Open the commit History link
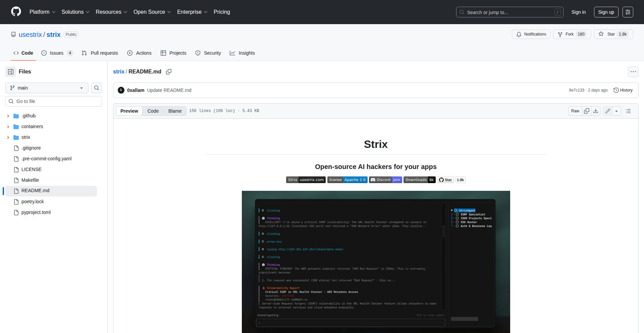This screenshot has width=644, height=333. coord(623,90)
